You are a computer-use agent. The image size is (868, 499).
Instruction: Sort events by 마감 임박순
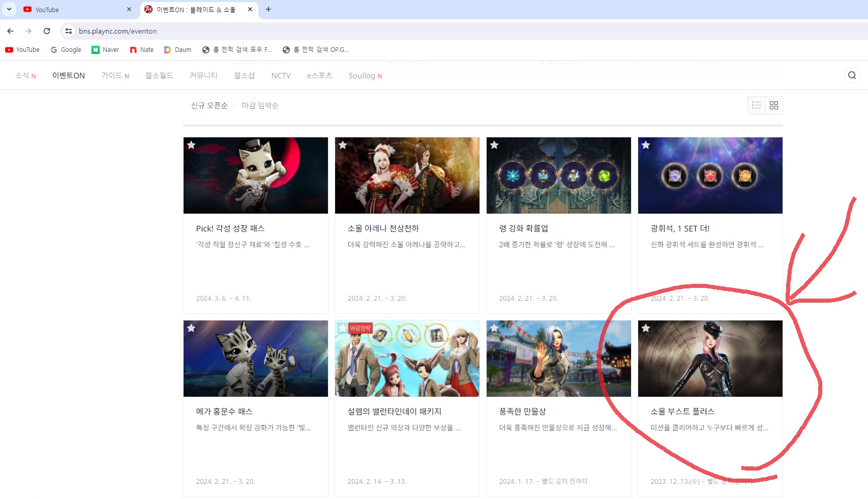point(261,105)
